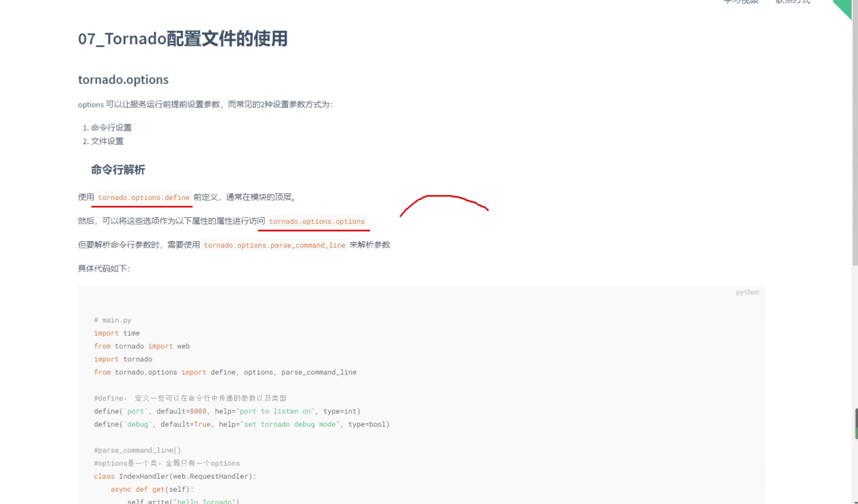
Task: Open the 联系方式 navigation item
Action: coord(793,2)
